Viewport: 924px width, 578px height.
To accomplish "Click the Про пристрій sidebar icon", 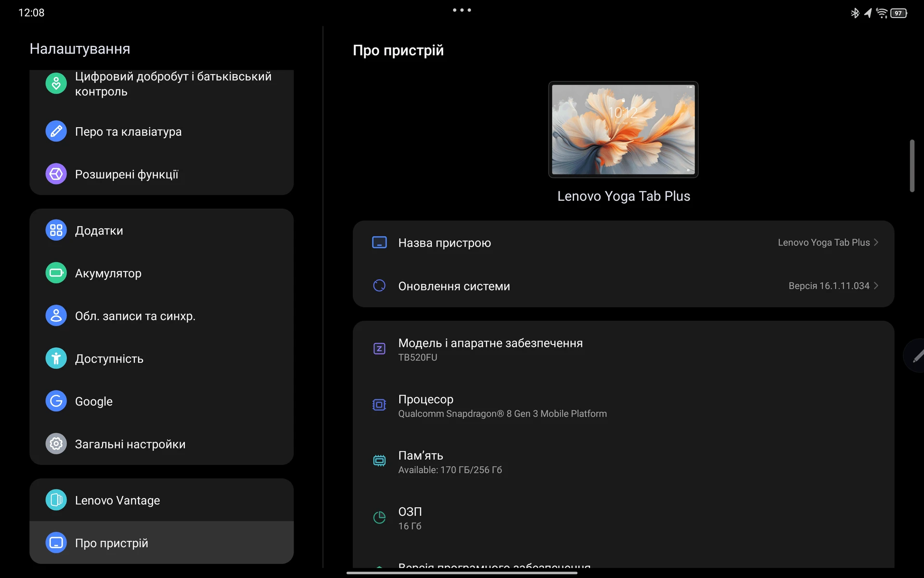I will (x=56, y=543).
